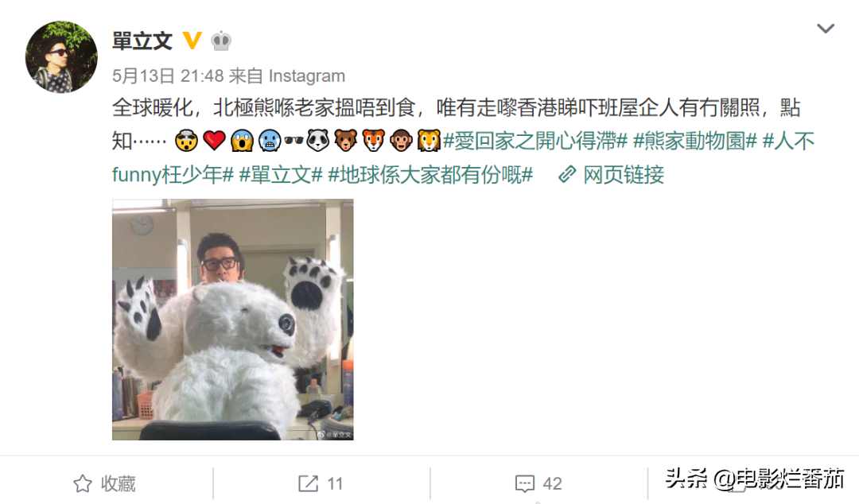Open the post timestamp 5月13日 21:48

168,76
